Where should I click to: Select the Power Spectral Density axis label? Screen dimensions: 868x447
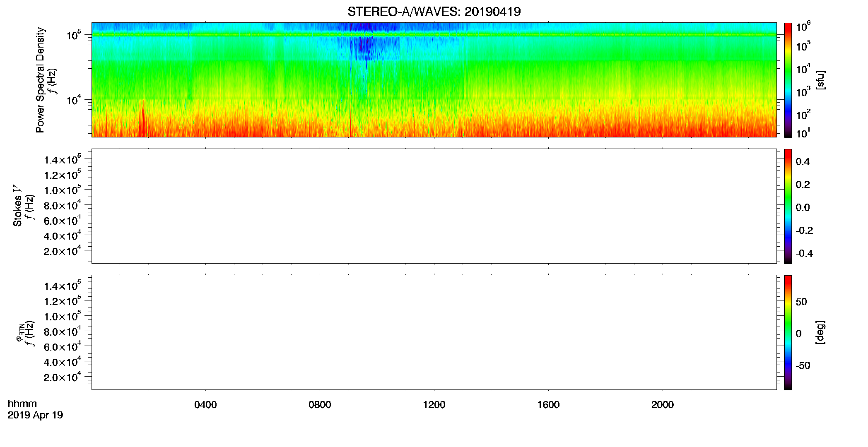pos(40,80)
